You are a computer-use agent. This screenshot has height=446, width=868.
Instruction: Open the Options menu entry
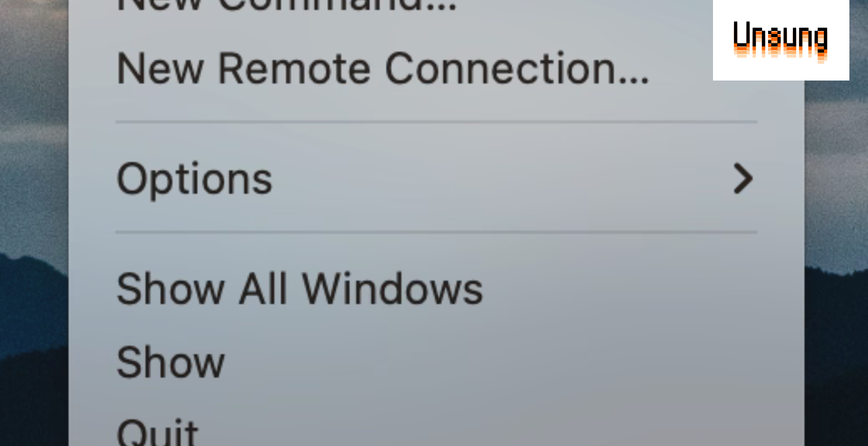point(436,178)
